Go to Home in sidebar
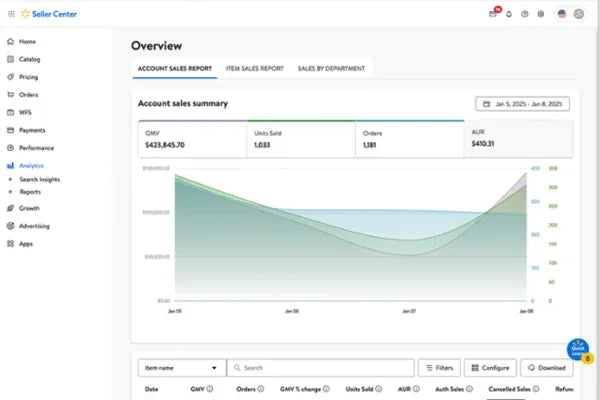This screenshot has height=400, width=600. point(28,41)
